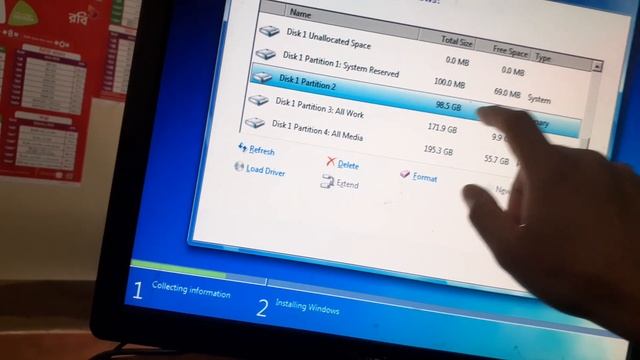Sort by the Total Size column header
This screenshot has width=640, height=360.
(x=456, y=40)
